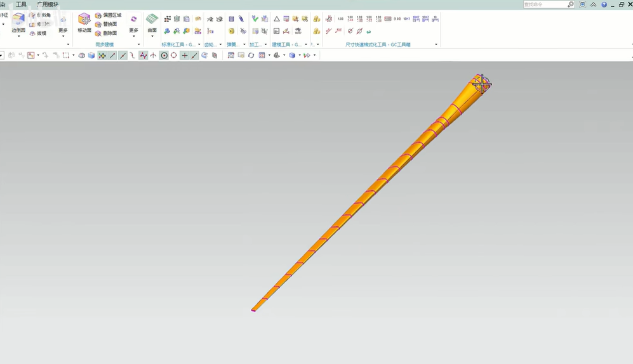Select the 删除面 delete face tool

tap(106, 34)
